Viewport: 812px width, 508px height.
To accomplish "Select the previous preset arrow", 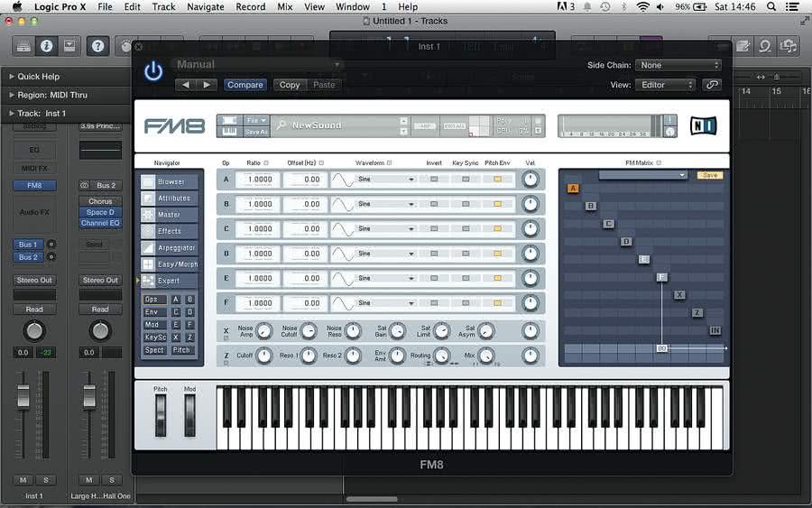I will (x=185, y=85).
